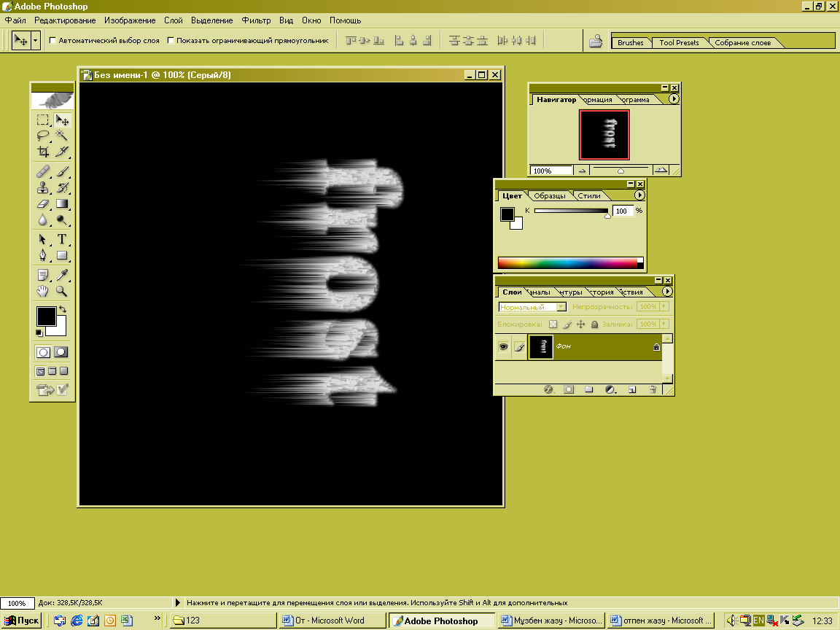The image size is (840, 630).
Task: Click the Navigator zoom slider
Action: [621, 171]
